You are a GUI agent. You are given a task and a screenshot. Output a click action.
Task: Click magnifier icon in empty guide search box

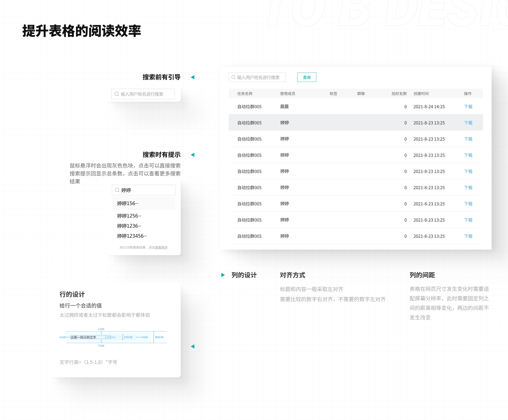[116, 94]
